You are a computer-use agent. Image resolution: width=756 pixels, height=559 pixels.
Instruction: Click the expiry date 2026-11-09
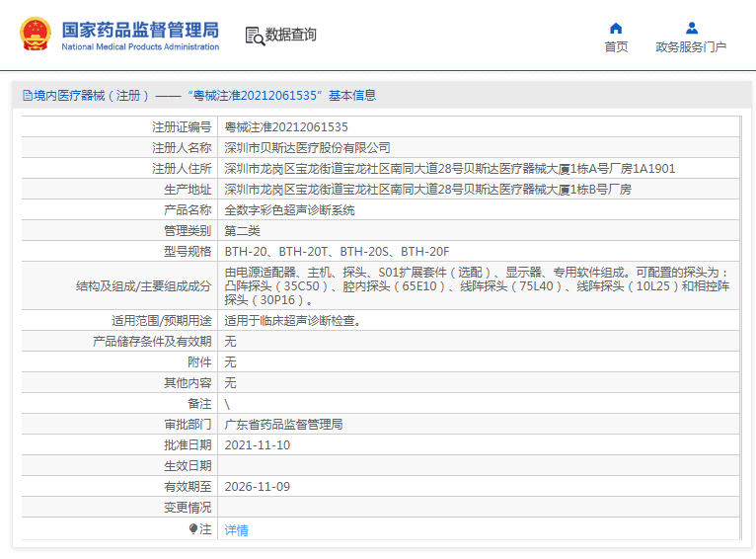click(x=257, y=486)
